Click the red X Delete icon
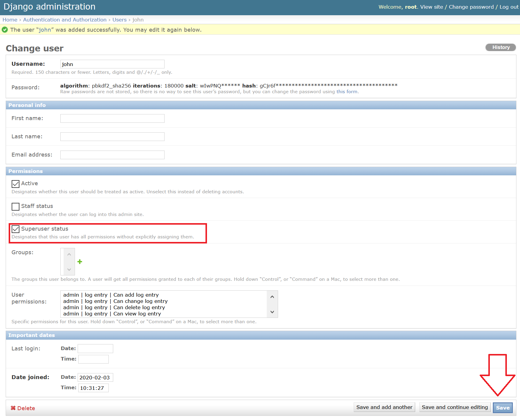520x420 pixels. (13, 408)
